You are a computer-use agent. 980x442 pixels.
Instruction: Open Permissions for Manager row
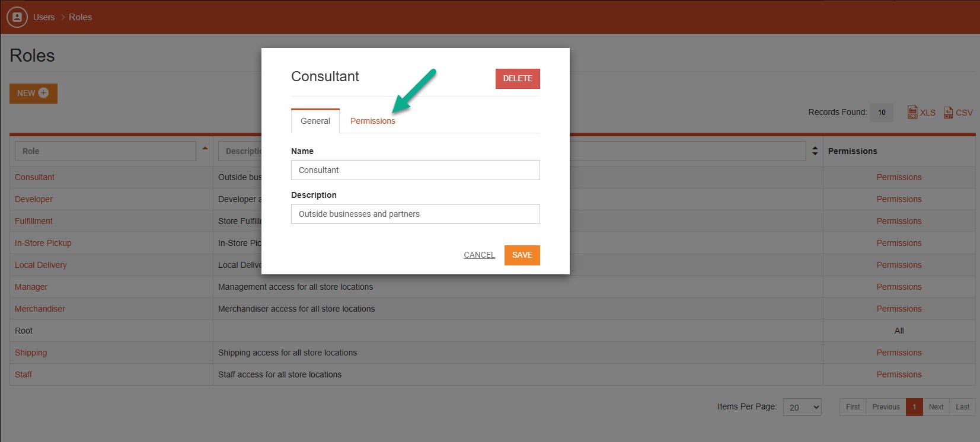tap(899, 287)
